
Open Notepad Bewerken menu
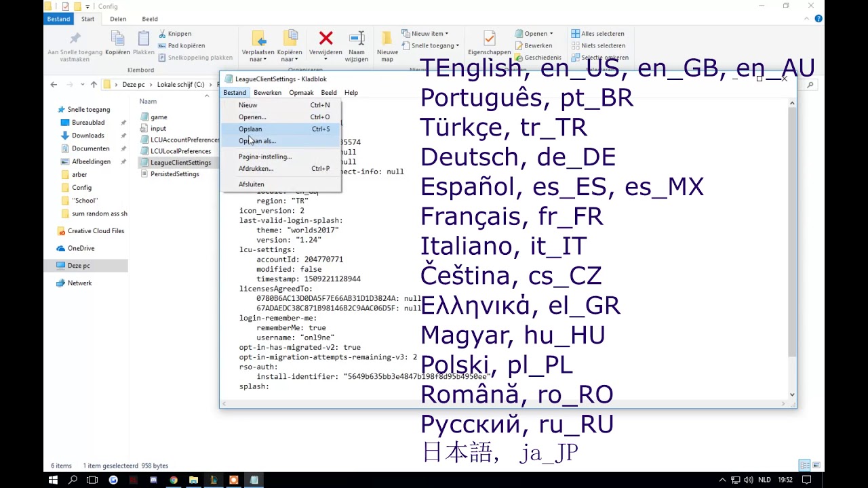click(x=267, y=93)
